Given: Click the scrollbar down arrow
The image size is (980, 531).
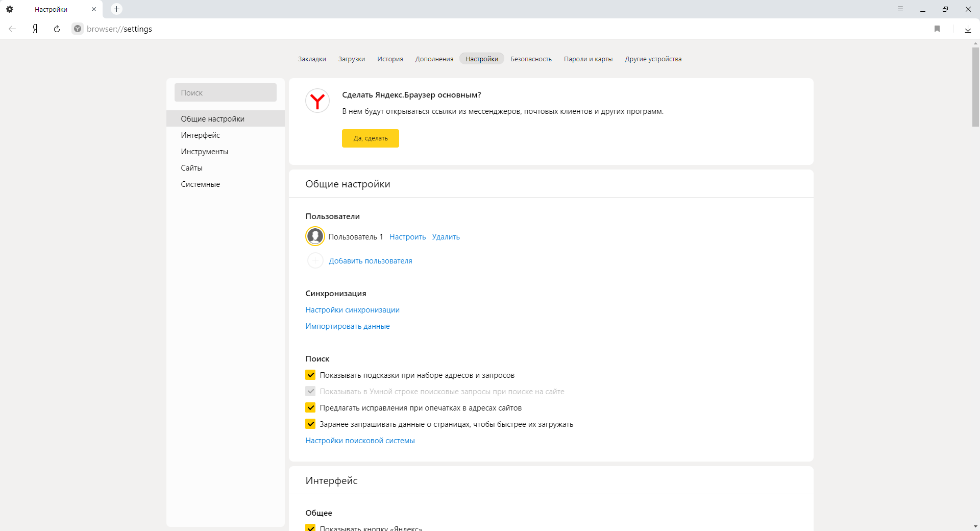Looking at the screenshot, I should pos(975,526).
